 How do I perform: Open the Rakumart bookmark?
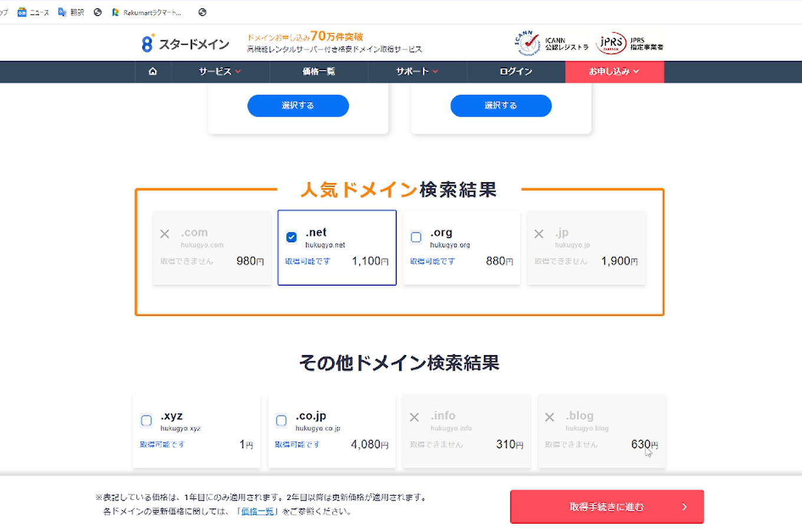tap(146, 12)
